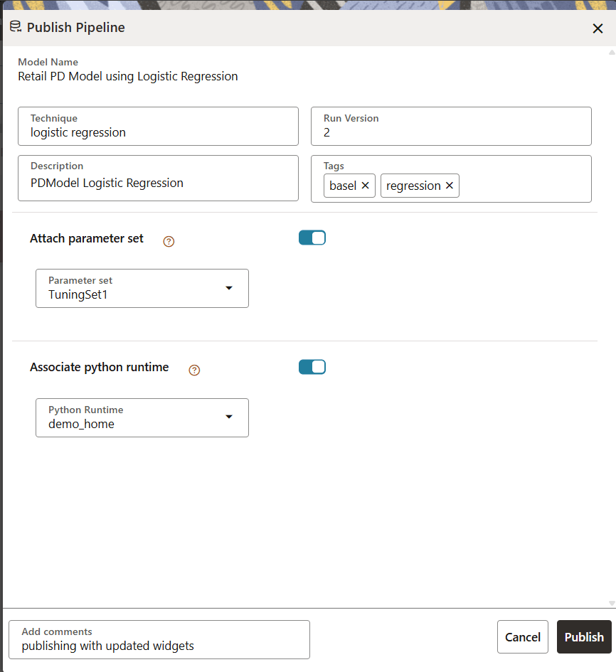Screen dimensions: 616x672
Task: Remove the basel tag
Action: [366, 186]
